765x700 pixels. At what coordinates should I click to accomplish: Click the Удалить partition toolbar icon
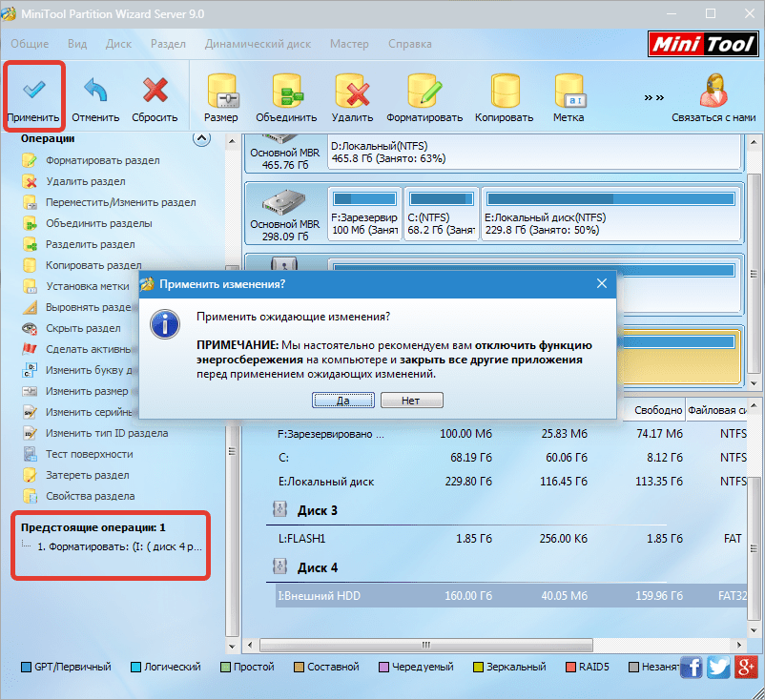point(352,92)
